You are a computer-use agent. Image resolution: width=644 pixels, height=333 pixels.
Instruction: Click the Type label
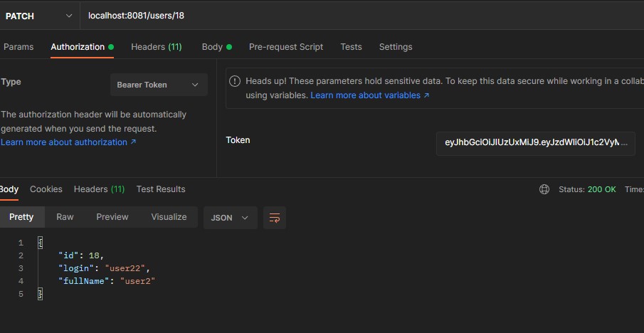(11, 82)
